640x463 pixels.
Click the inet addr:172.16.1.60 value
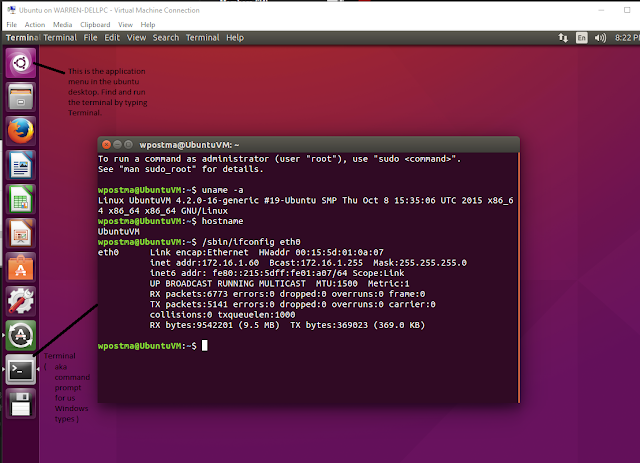pos(204,263)
